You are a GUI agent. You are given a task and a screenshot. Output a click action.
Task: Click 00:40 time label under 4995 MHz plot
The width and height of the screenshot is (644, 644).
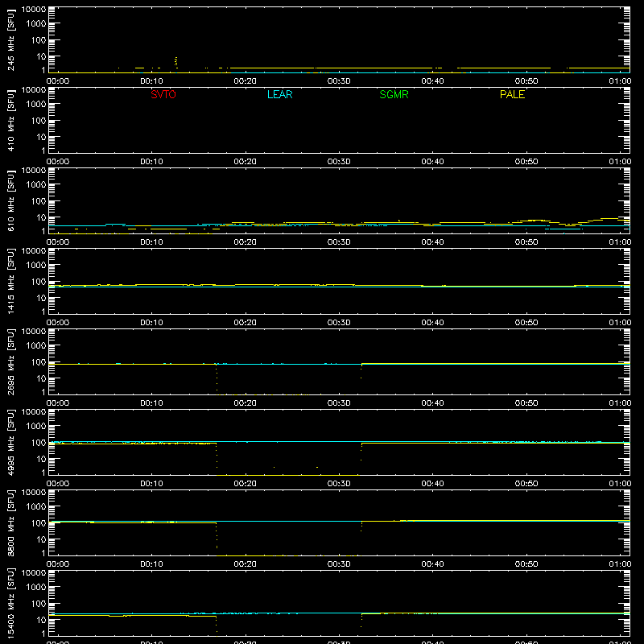pyautogui.click(x=432, y=484)
